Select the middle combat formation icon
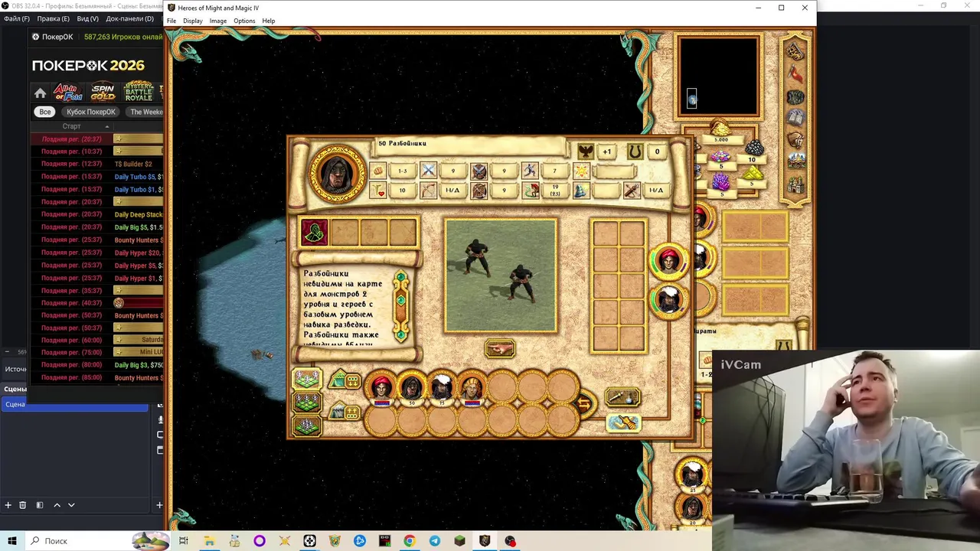Image resolution: width=980 pixels, height=551 pixels. pos(306,402)
